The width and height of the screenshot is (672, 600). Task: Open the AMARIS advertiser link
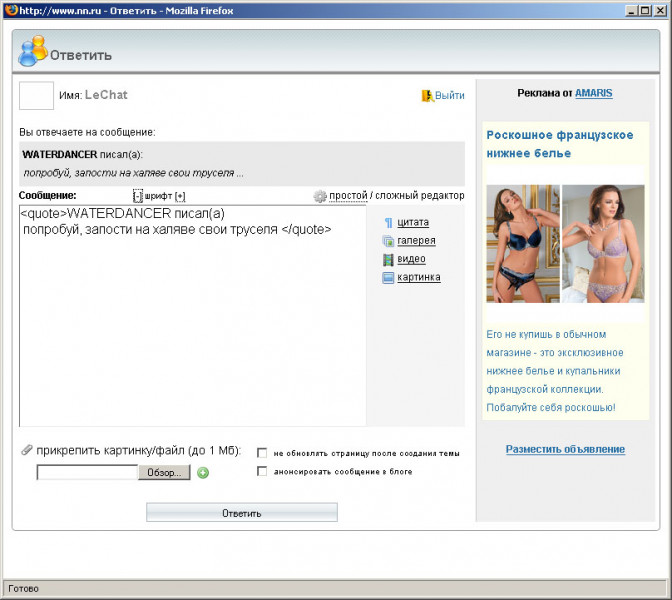pos(594,93)
